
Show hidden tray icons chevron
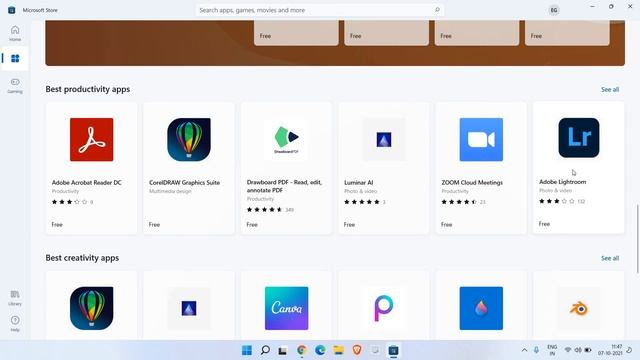tap(524, 350)
